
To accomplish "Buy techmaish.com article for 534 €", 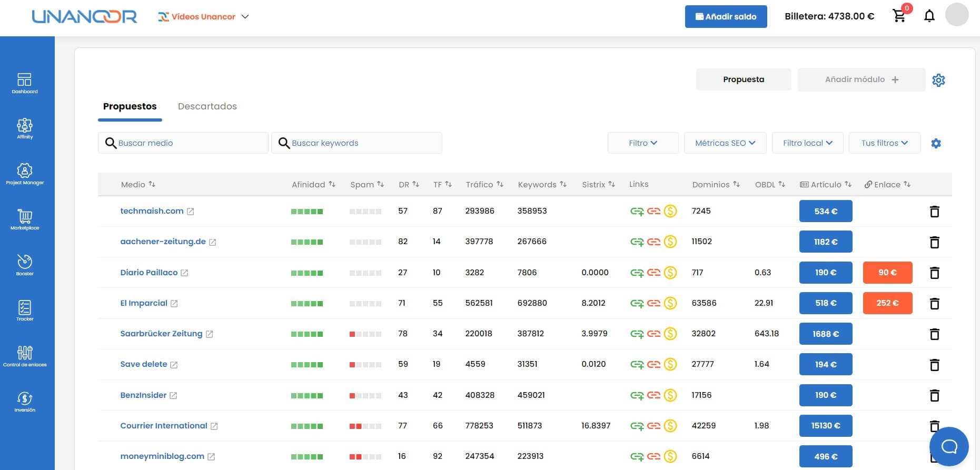I will (826, 212).
